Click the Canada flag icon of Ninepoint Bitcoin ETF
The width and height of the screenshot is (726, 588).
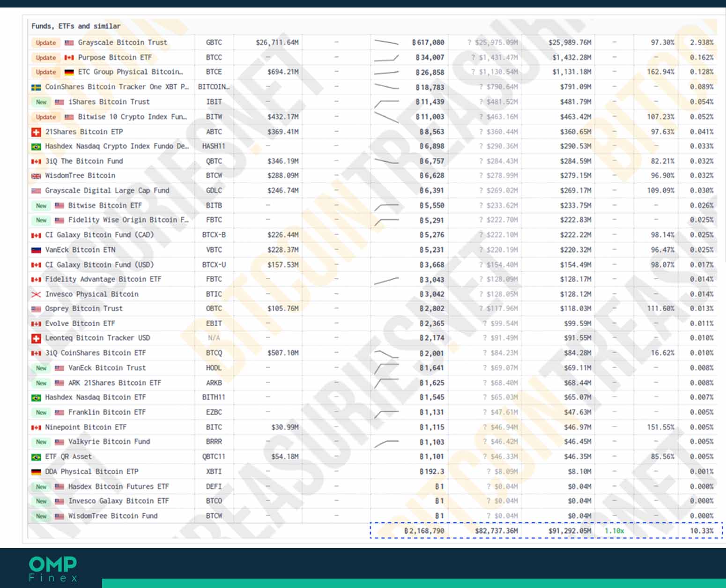(x=36, y=427)
